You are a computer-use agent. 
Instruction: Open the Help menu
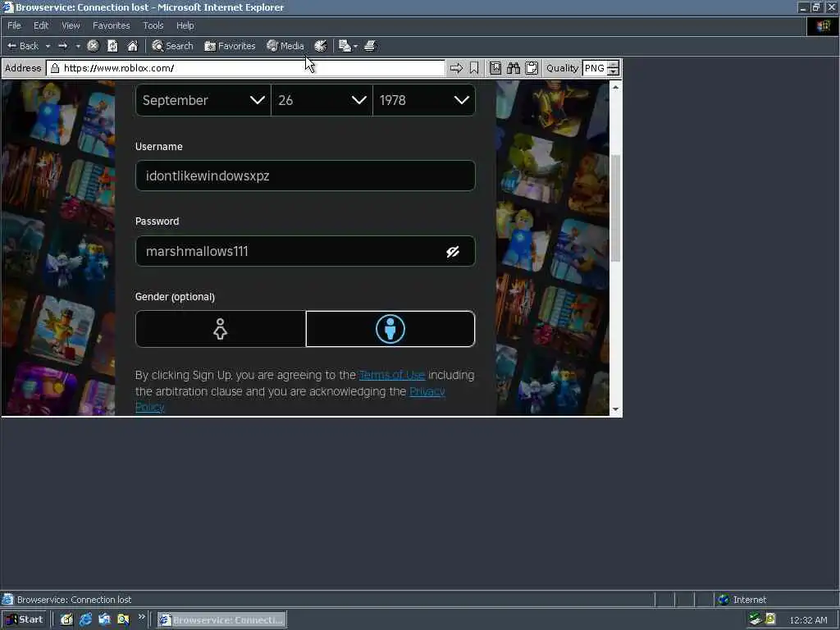[185, 25]
